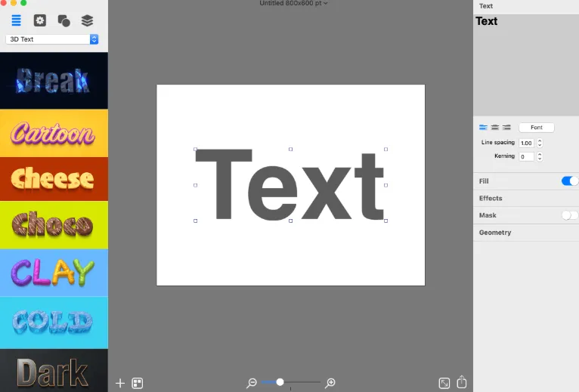
Task: Open the settings gear panel icon
Action: (x=40, y=20)
